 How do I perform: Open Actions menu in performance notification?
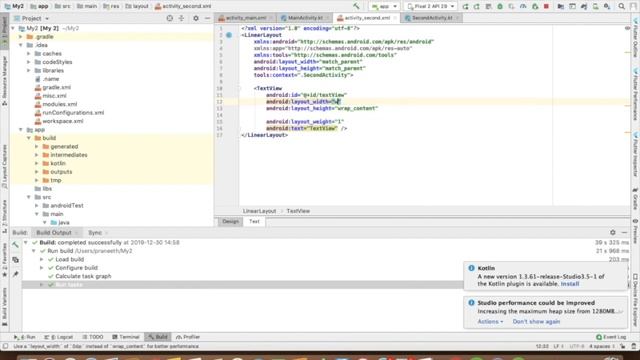(x=490, y=322)
